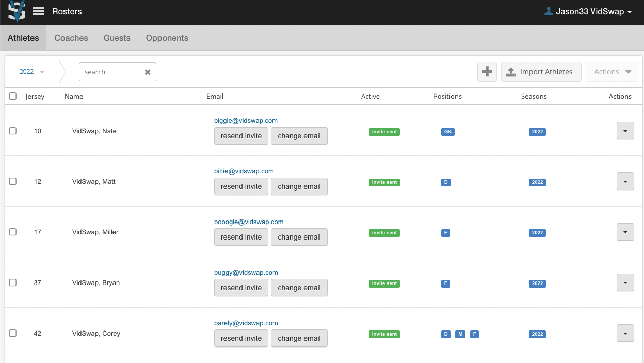Select the name VidSwap, Nate

(94, 131)
